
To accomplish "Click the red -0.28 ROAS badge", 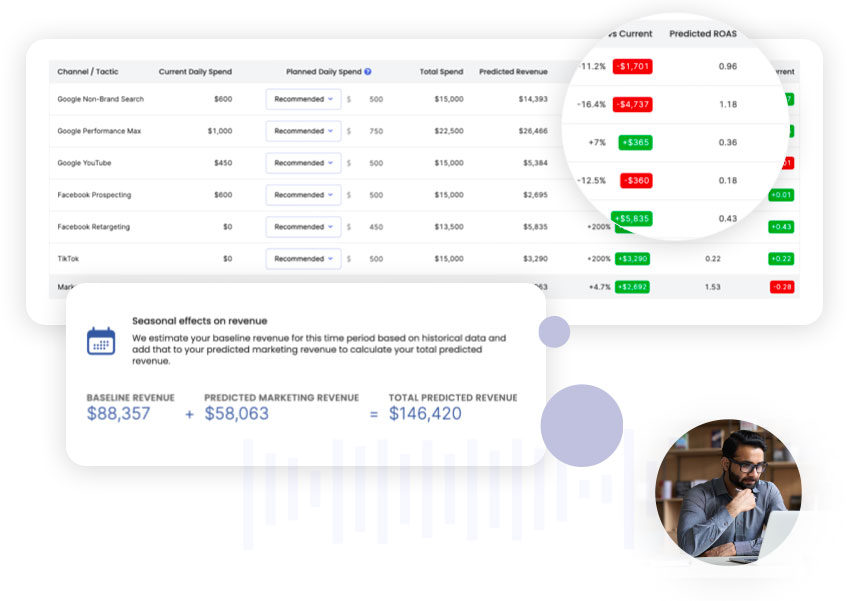I will pos(781,287).
